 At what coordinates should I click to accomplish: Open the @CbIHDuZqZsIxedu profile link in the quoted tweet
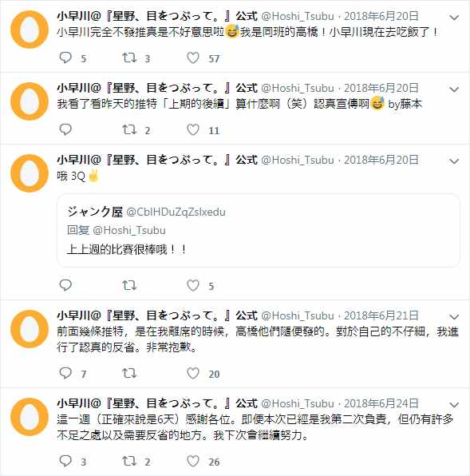(x=176, y=212)
